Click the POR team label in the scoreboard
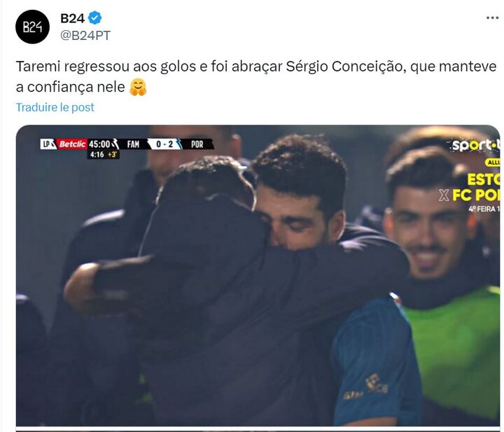The width and height of the screenshot is (504, 432). tap(197, 144)
